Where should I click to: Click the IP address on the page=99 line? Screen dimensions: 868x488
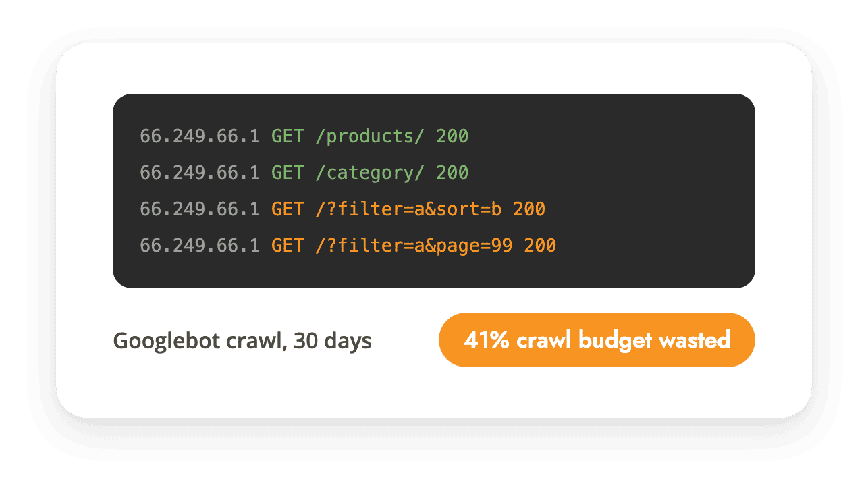point(200,246)
